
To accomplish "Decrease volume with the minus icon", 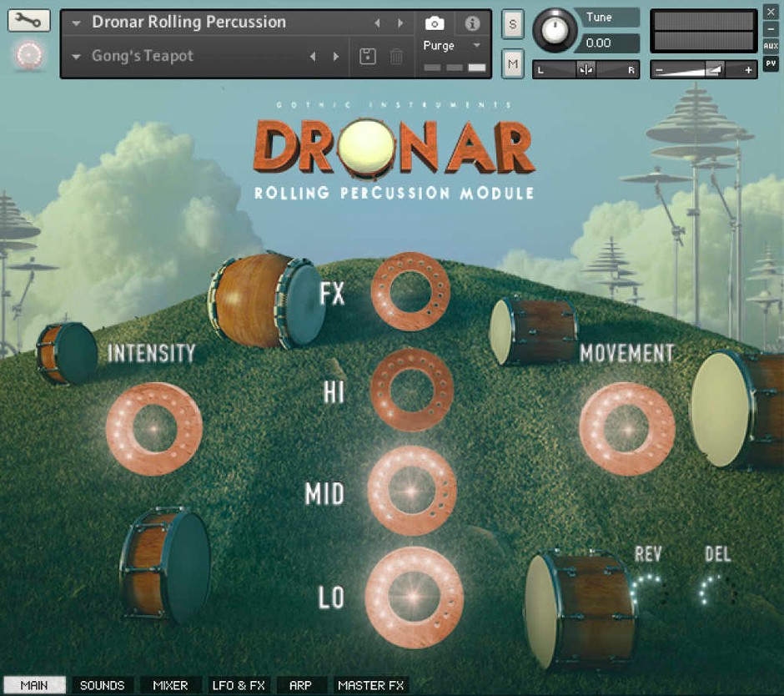I will tap(659, 71).
